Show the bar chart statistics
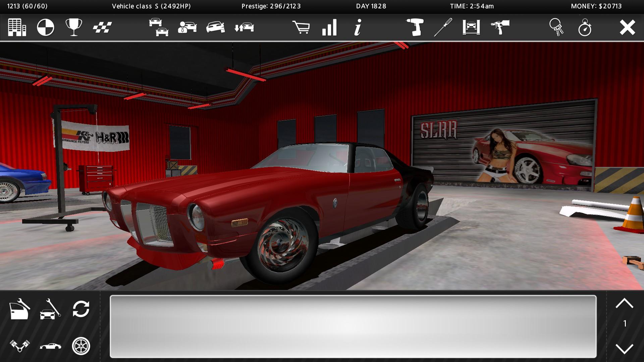644x362 pixels. [x=329, y=27]
